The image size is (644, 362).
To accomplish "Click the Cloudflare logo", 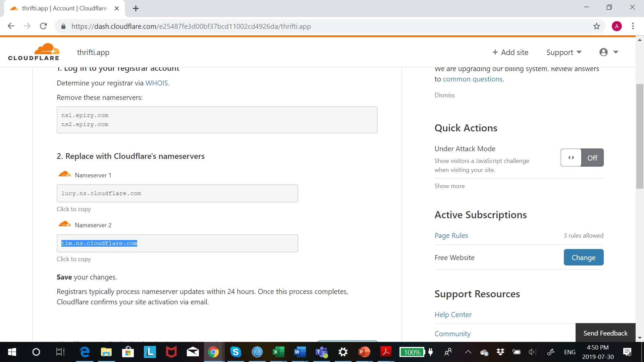I will pyautogui.click(x=34, y=52).
